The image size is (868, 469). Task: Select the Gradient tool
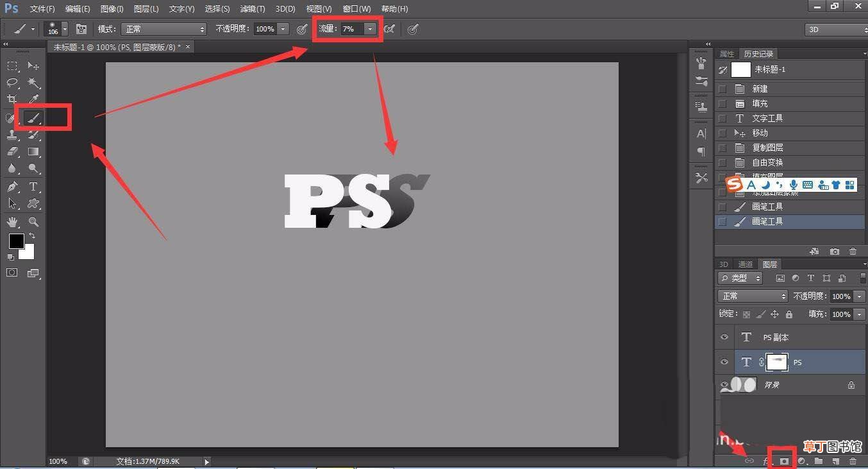click(x=33, y=152)
